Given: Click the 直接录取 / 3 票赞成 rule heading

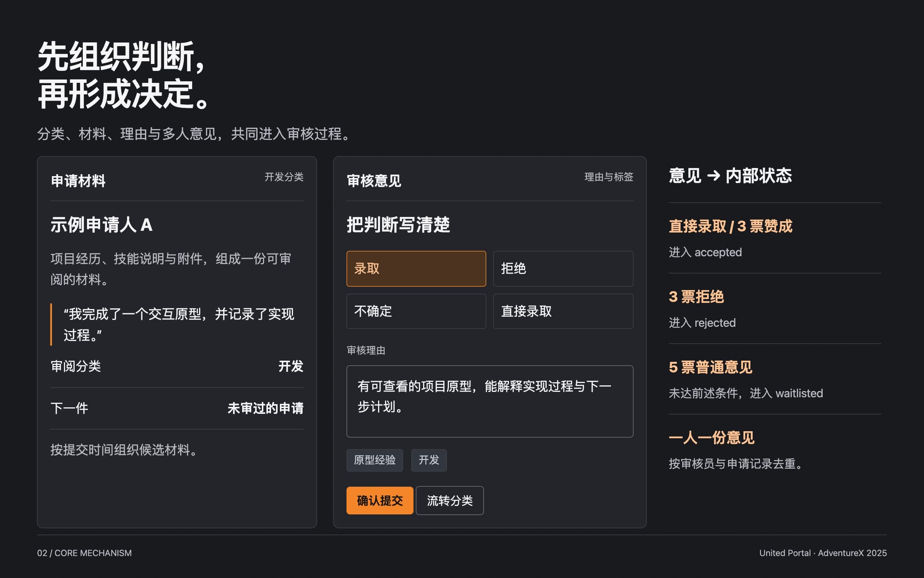Looking at the screenshot, I should click(730, 226).
